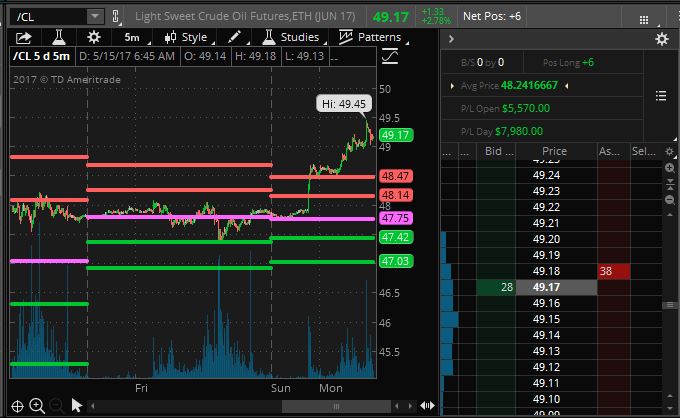
Task: Click the crosshair pan icon below chart
Action: [14, 405]
